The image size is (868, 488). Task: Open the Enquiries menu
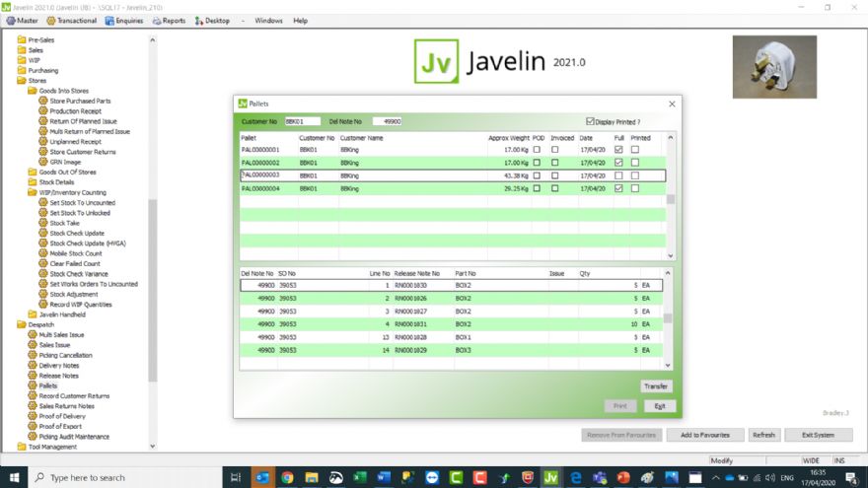click(x=124, y=21)
